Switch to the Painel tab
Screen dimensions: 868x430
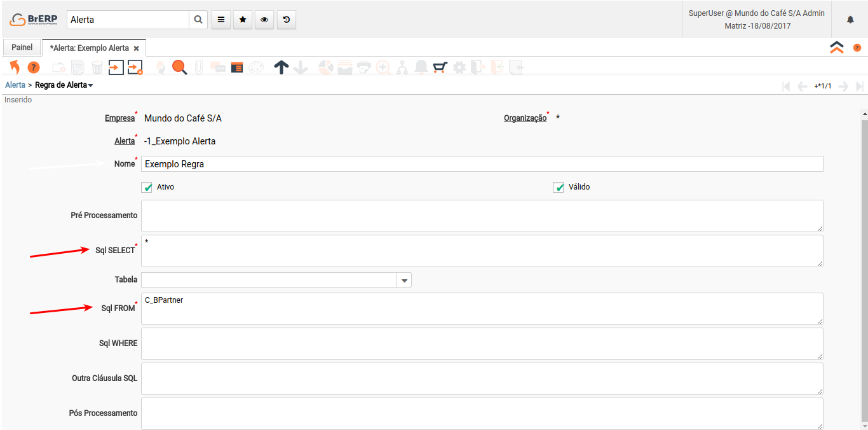22,48
